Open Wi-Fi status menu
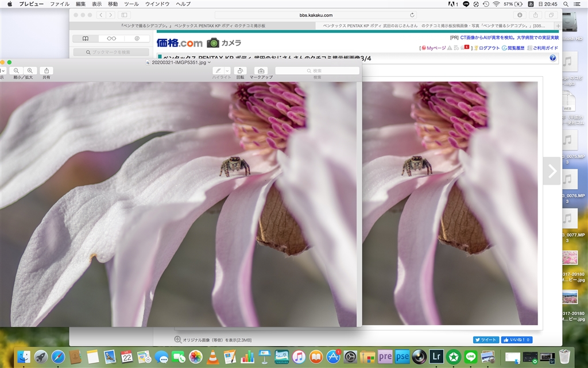This screenshot has width=588, height=368. [497, 4]
